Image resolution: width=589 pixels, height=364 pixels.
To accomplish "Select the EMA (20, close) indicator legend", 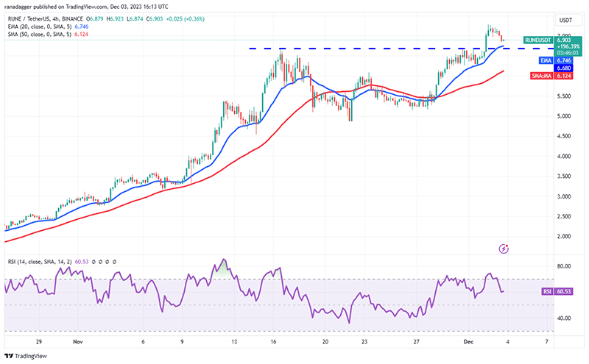I will (48, 26).
